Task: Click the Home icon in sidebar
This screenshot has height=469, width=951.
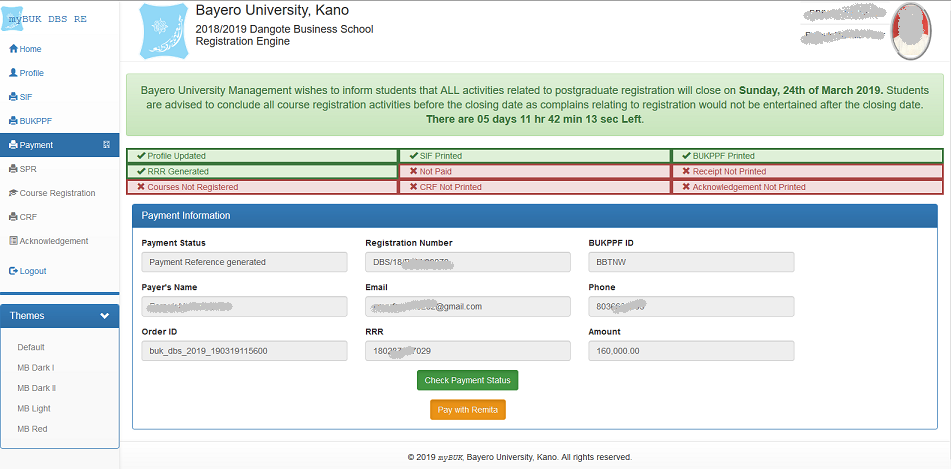Action: (x=13, y=49)
